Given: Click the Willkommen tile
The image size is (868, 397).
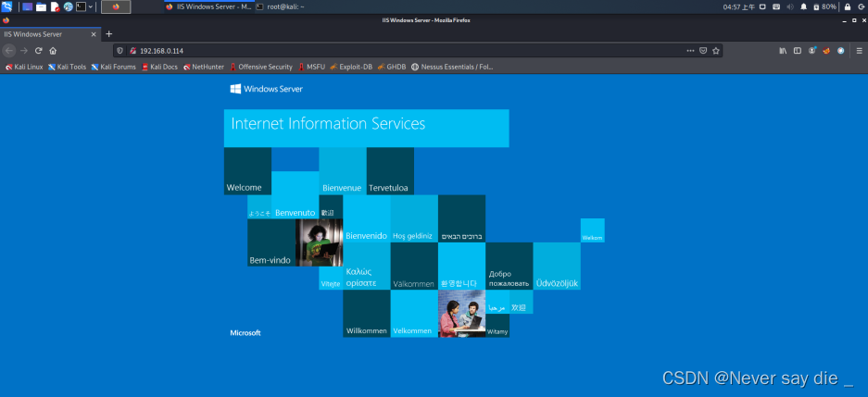Looking at the screenshot, I should coord(367,314).
